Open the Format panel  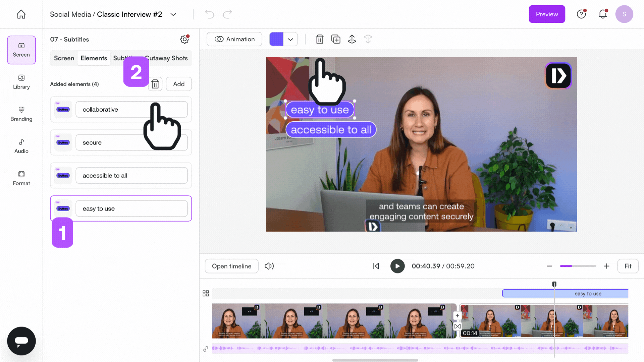click(21, 178)
